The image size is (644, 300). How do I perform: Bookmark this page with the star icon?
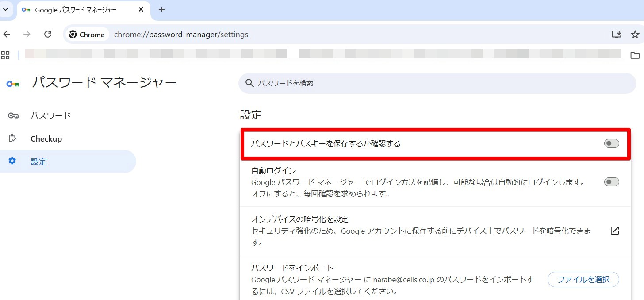635,35
